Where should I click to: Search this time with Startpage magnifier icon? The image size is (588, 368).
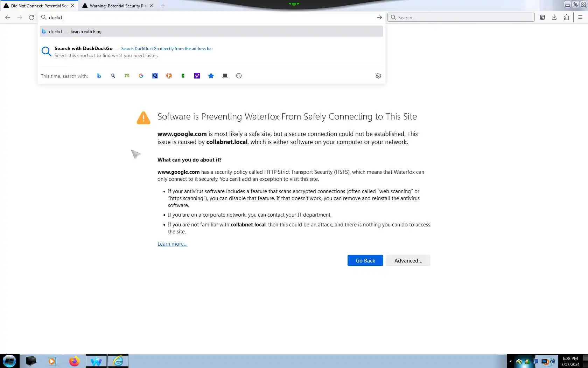(x=113, y=76)
